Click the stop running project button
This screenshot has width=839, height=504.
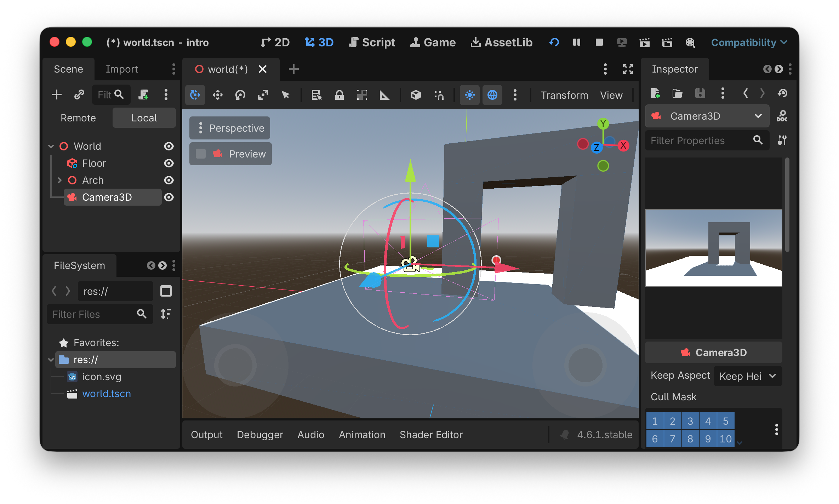pos(599,42)
